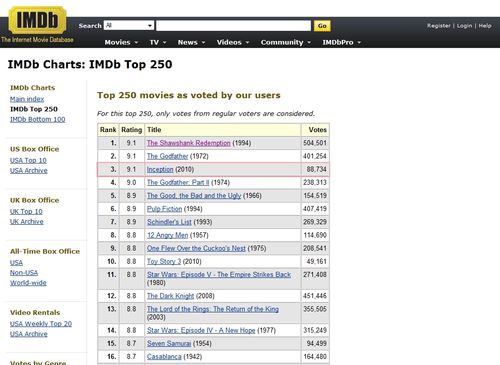Image resolution: width=500 pixels, height=365 pixels.
Task: Click the Register link
Action: pos(438,26)
